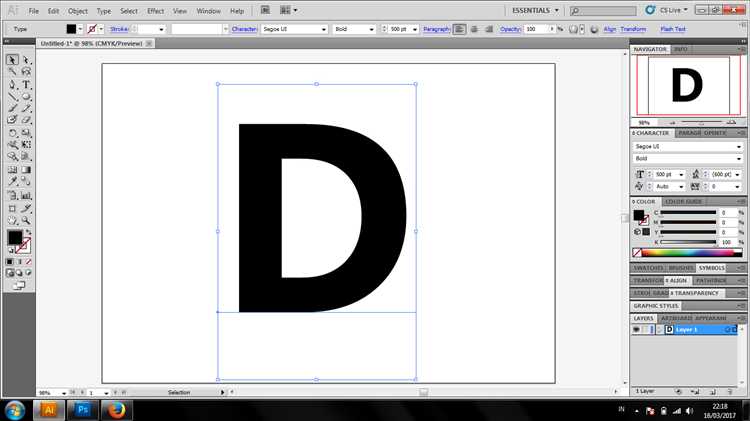This screenshot has width=750, height=421.
Task: Open Segoe UI font dropdown in Character panel
Action: (x=739, y=146)
